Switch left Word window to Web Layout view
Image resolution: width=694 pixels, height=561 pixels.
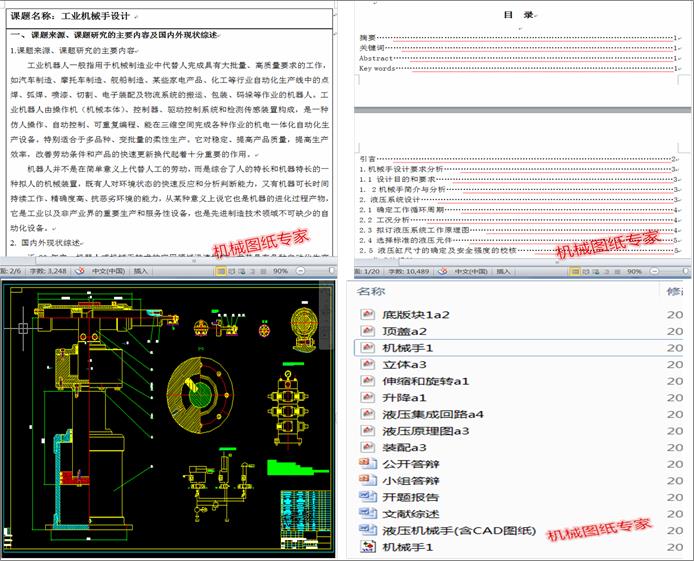(242, 271)
